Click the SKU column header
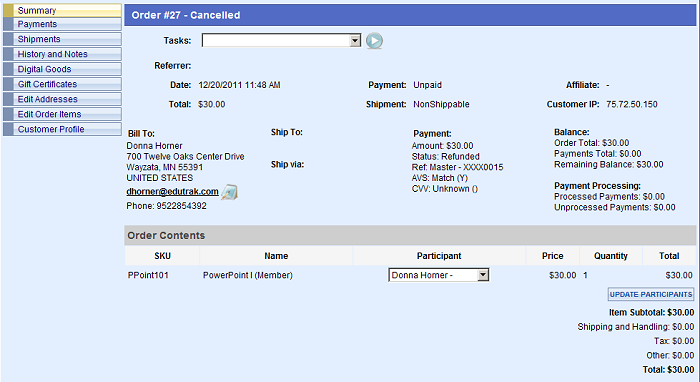Image resolution: width=700 pixels, height=382 pixels. (x=162, y=256)
